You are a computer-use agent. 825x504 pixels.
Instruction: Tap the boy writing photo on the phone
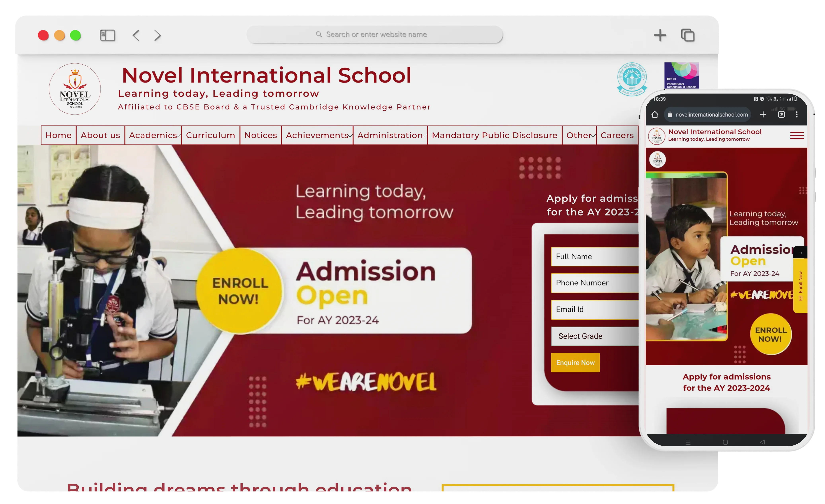686,257
